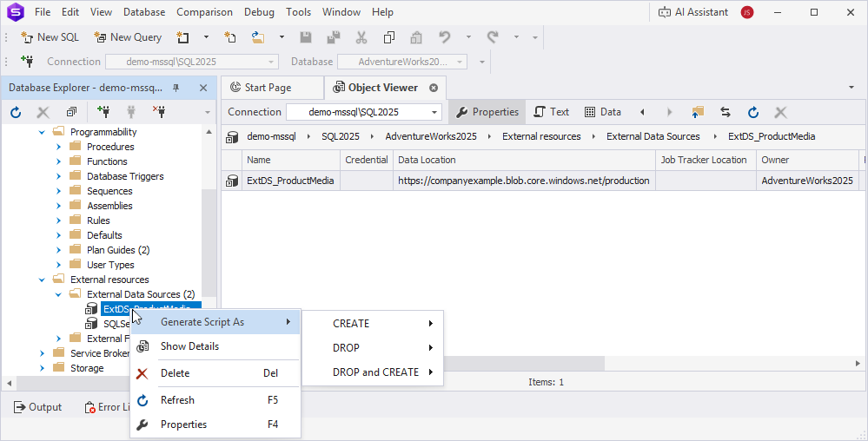Switch to Data view in Object Viewer
Viewport: 868px width, 441px height.
[603, 112]
